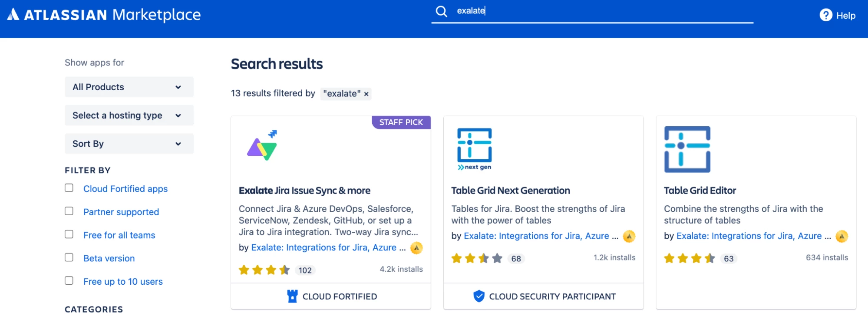
Task: Open Help via question mark icon
Action: pos(825,15)
